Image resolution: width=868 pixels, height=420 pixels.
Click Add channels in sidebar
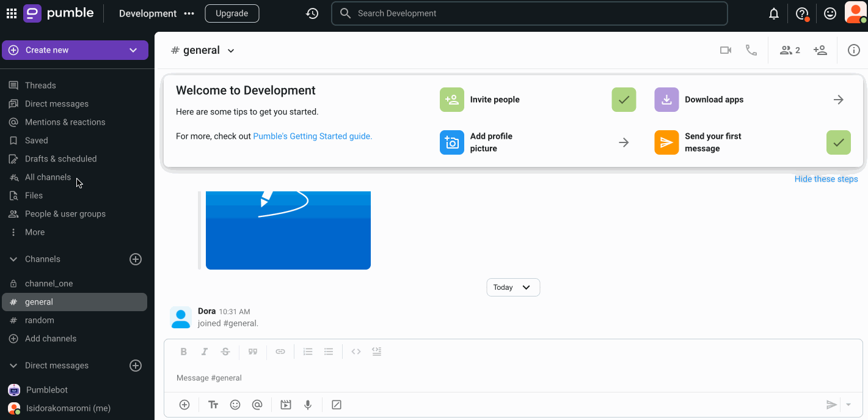(51, 339)
